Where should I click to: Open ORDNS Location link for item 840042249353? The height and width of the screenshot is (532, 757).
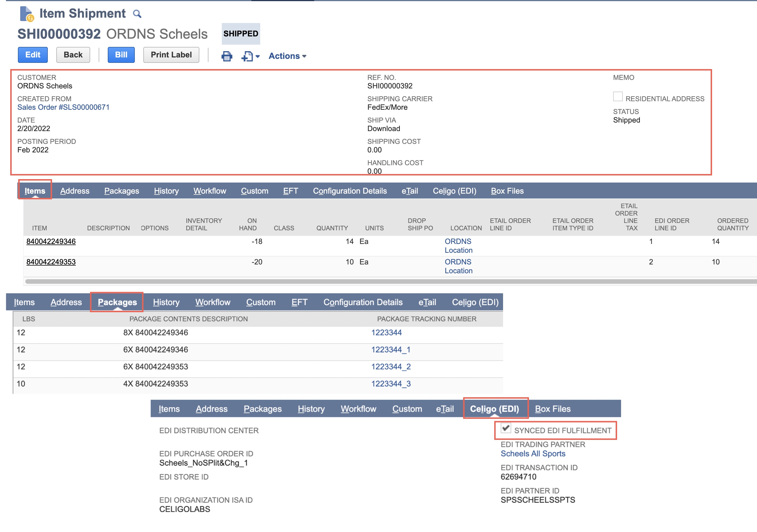pos(458,266)
